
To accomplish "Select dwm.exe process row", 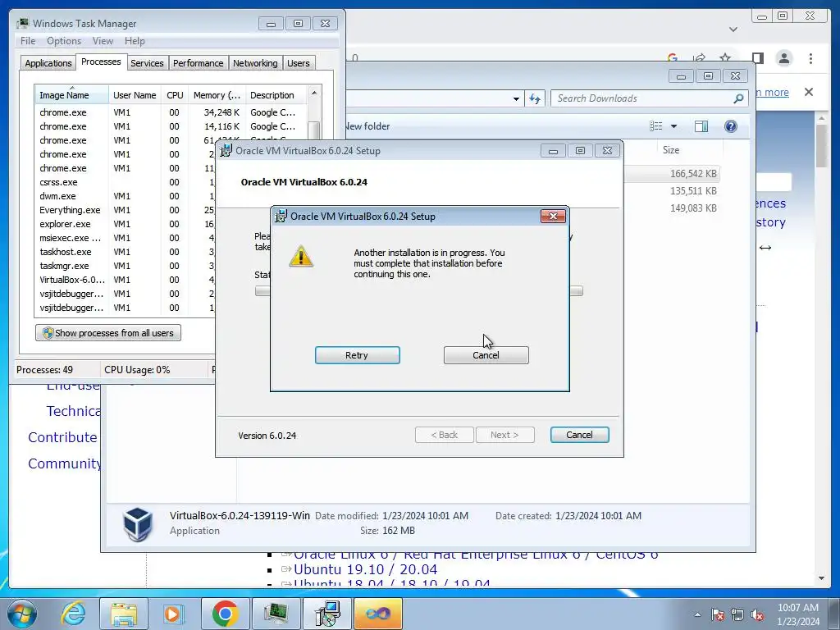I will tap(125, 196).
